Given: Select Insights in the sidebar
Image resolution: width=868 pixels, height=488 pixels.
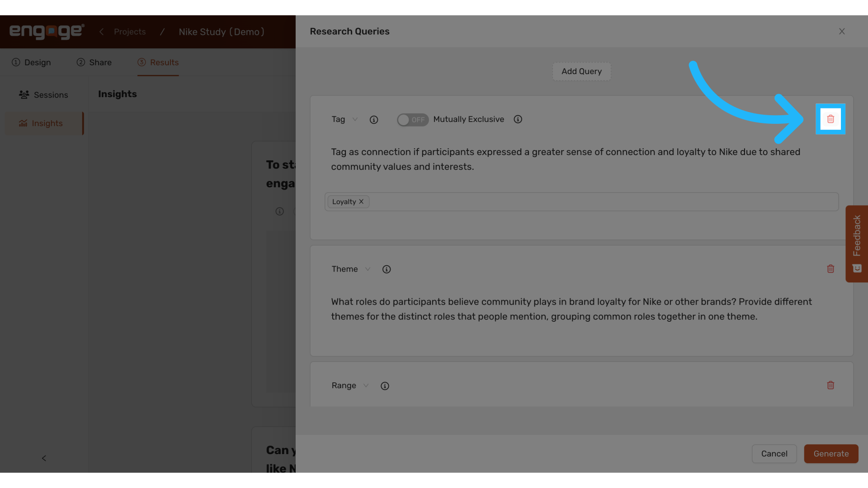Looking at the screenshot, I should [44, 123].
